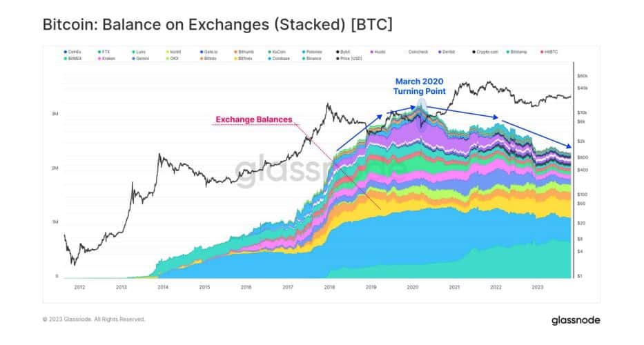Click the Bithumb legend color dot
644x345 pixels.
(x=236, y=52)
